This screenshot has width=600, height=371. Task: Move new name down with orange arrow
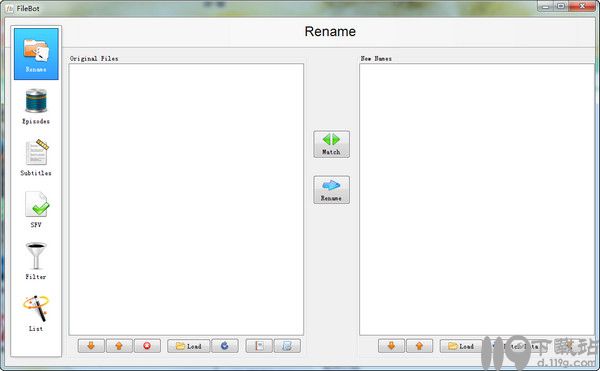click(391, 346)
